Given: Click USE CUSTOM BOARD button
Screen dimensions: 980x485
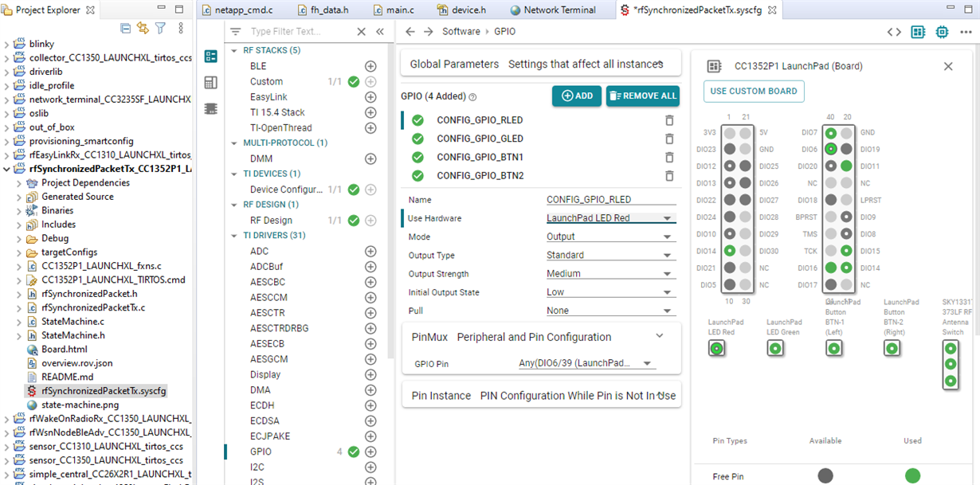Looking at the screenshot, I should click(754, 91).
